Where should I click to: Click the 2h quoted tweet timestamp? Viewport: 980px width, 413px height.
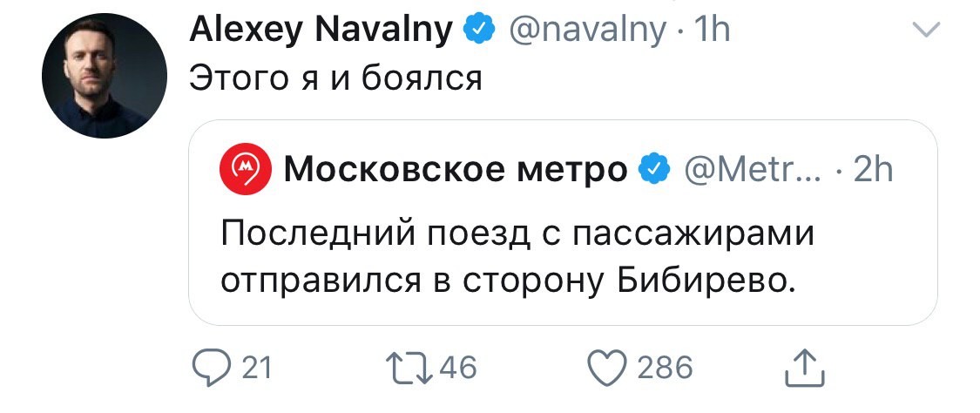pos(873,170)
